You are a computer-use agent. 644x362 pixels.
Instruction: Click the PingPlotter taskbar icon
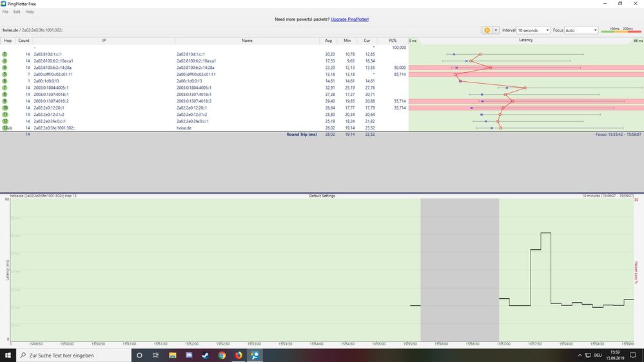(x=255, y=355)
